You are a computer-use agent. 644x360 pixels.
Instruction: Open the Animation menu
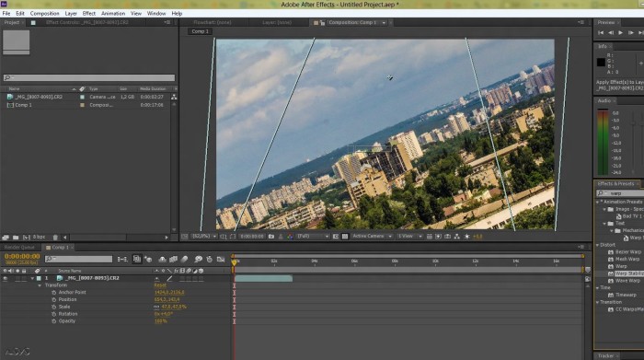(113, 14)
